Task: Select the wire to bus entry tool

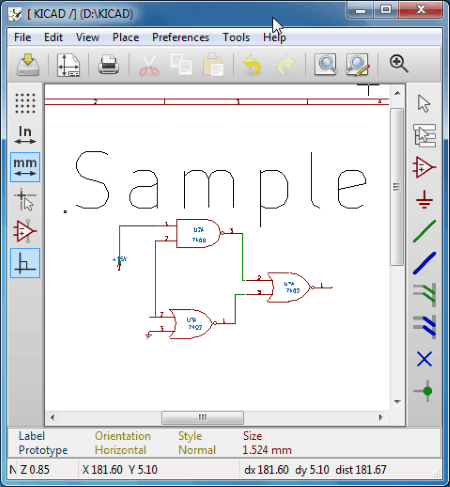Action: click(424, 295)
